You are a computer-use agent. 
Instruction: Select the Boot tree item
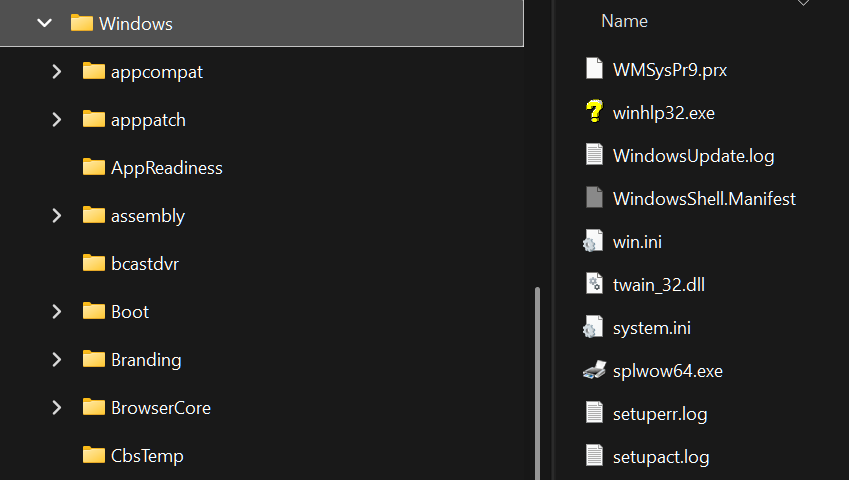coord(130,312)
